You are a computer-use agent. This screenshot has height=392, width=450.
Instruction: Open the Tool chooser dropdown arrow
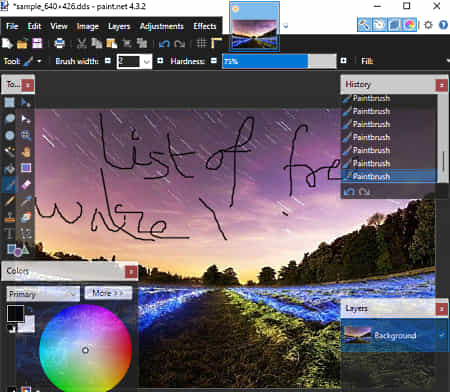click(x=39, y=61)
